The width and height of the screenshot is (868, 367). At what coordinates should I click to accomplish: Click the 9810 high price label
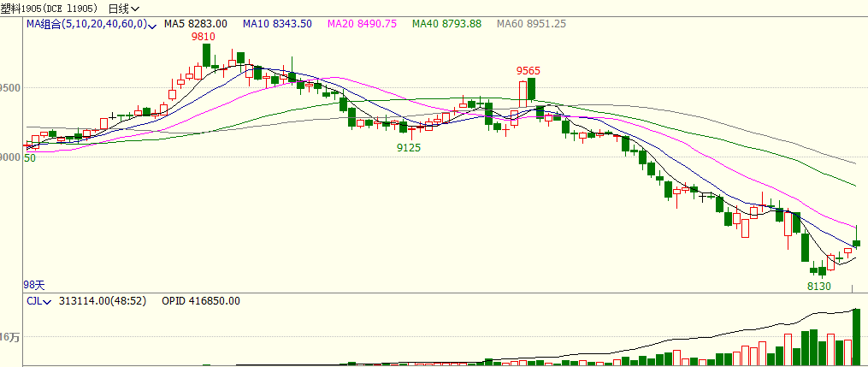pos(204,37)
